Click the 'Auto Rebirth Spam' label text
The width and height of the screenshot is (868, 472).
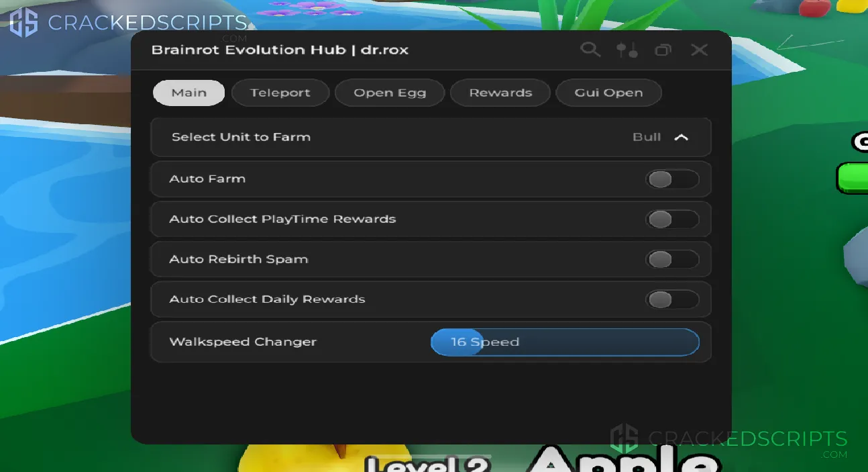[239, 259]
